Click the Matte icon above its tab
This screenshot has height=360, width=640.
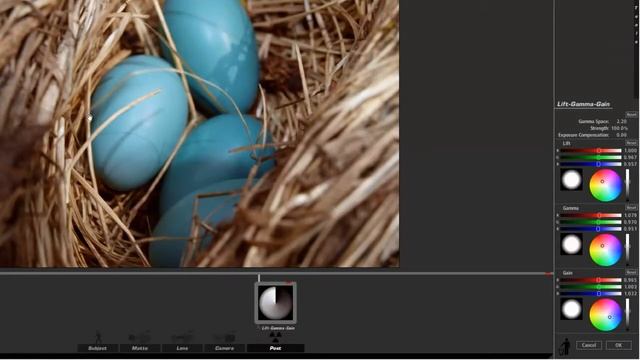(x=140, y=338)
